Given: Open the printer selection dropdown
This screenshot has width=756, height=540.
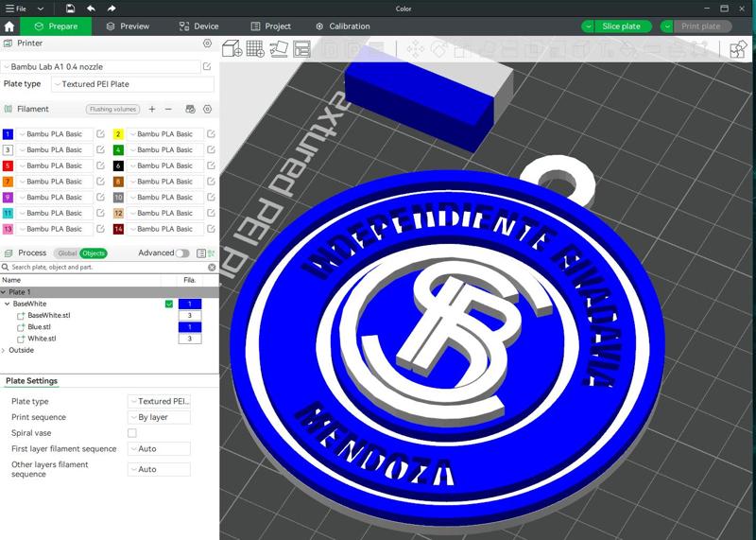Looking at the screenshot, I should [x=101, y=66].
